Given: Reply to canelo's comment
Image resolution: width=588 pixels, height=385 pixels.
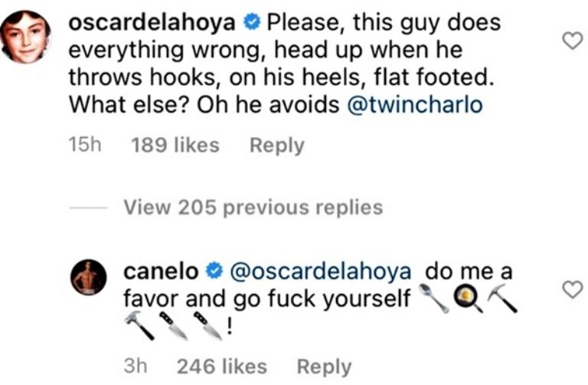Looking at the screenshot, I should [x=324, y=367].
